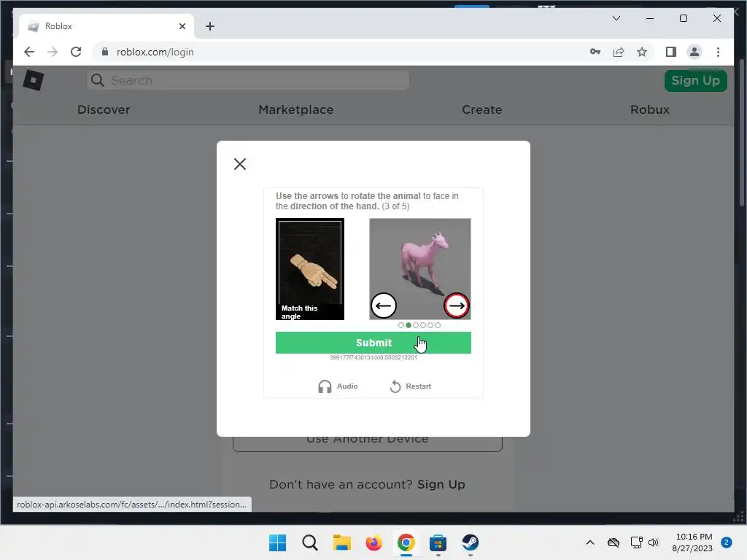Image resolution: width=747 pixels, height=560 pixels.
Task: Open the Create menu item
Action: (x=481, y=109)
